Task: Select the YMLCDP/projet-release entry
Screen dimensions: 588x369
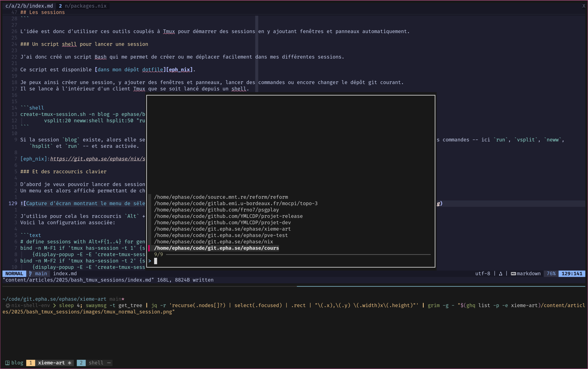Action: pos(228,216)
